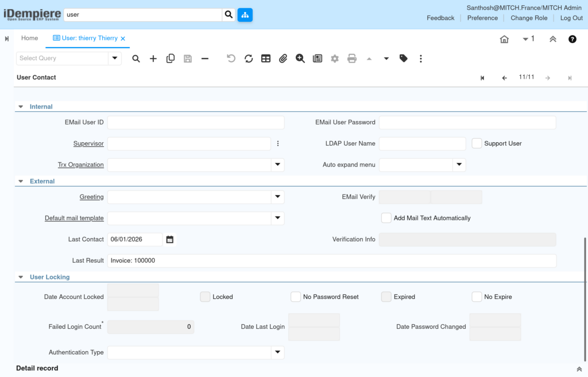
Task: Enable the No Expire checkbox
Action: [x=477, y=297]
